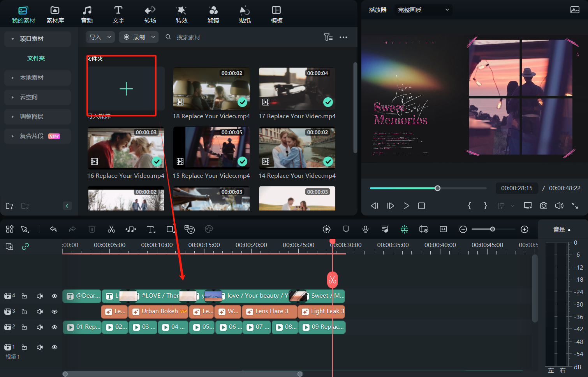The height and width of the screenshot is (377, 588).
Task: Lock track 2 with the lock icon
Action: click(24, 327)
